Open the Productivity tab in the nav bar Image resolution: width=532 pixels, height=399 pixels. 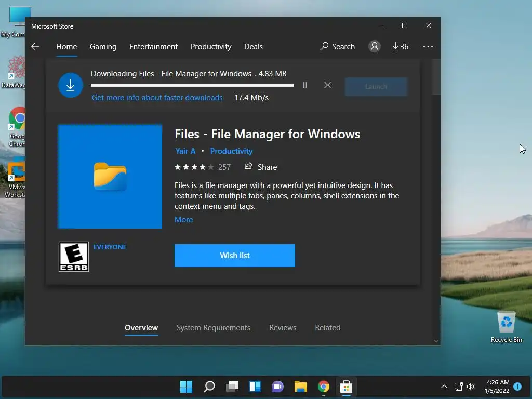click(211, 46)
